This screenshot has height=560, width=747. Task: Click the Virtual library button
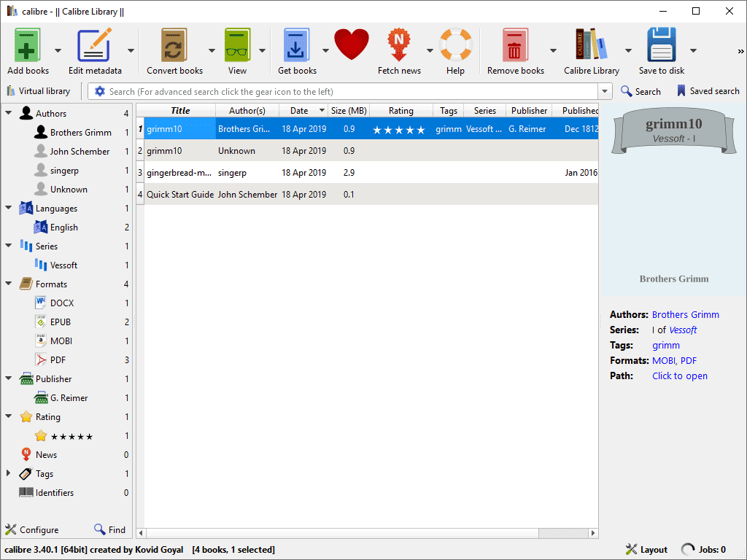(x=39, y=91)
